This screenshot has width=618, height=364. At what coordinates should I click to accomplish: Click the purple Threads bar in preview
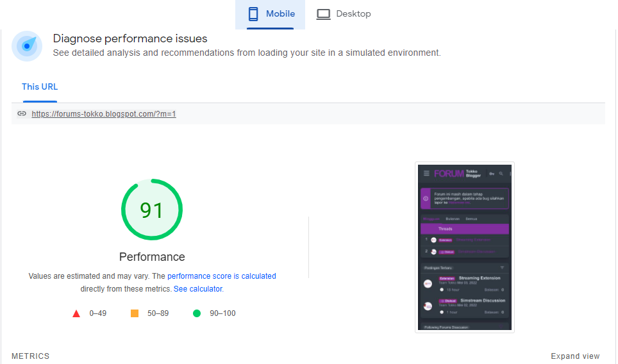pyautogui.click(x=465, y=229)
